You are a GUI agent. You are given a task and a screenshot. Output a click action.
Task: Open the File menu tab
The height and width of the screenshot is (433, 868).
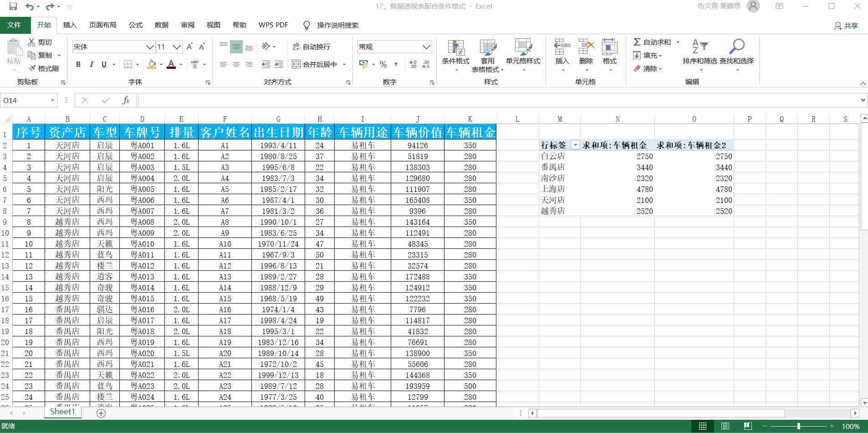click(15, 25)
